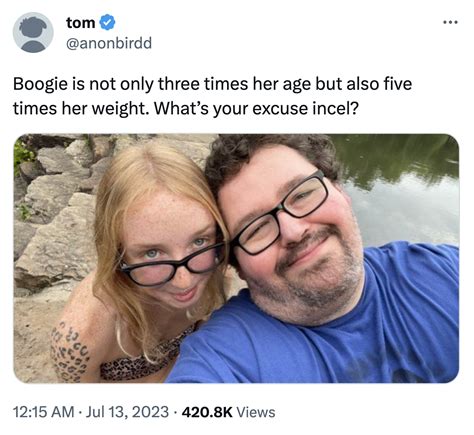
Task: Open the @anonbirdd handle link
Action: pos(109,43)
